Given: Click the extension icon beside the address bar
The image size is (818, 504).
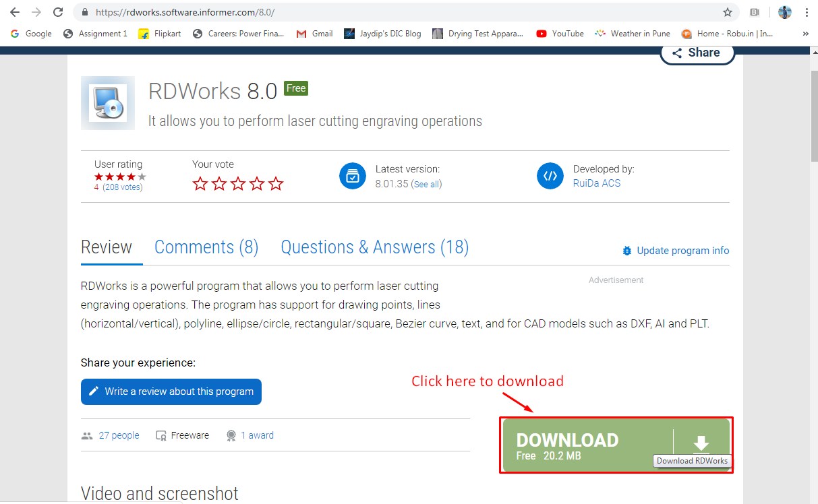Looking at the screenshot, I should [x=755, y=12].
